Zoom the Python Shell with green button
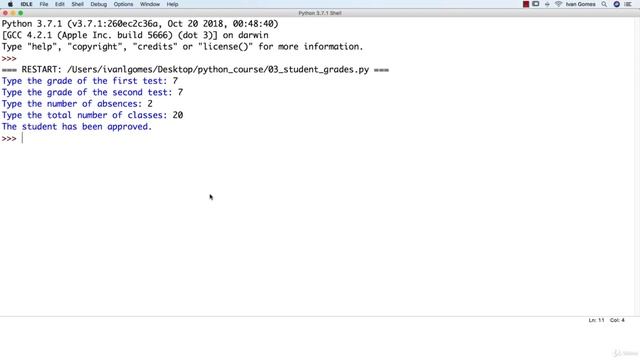 [x=21, y=13]
